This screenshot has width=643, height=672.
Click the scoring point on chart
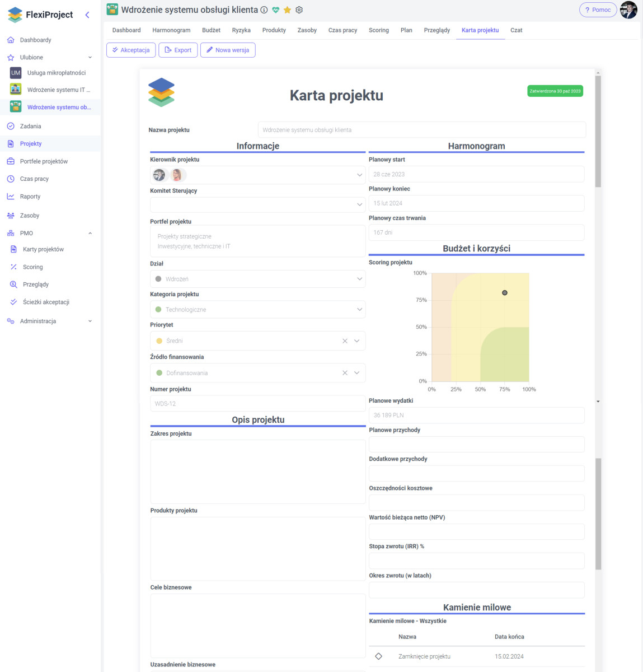click(505, 293)
